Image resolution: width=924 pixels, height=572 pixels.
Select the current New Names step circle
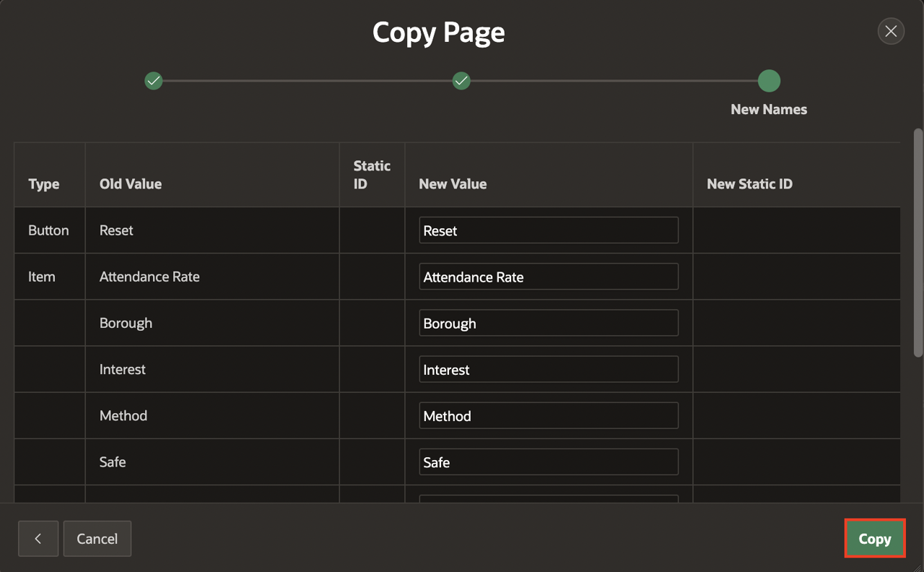769,81
